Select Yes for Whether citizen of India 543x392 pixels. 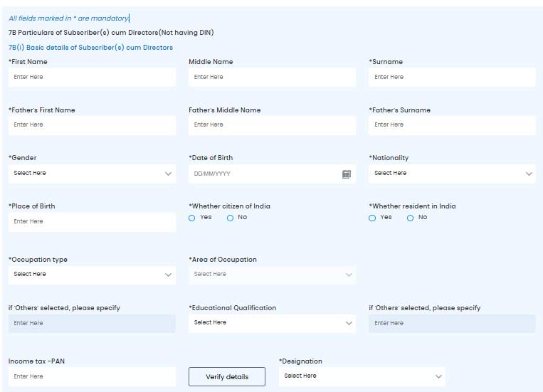(x=192, y=218)
